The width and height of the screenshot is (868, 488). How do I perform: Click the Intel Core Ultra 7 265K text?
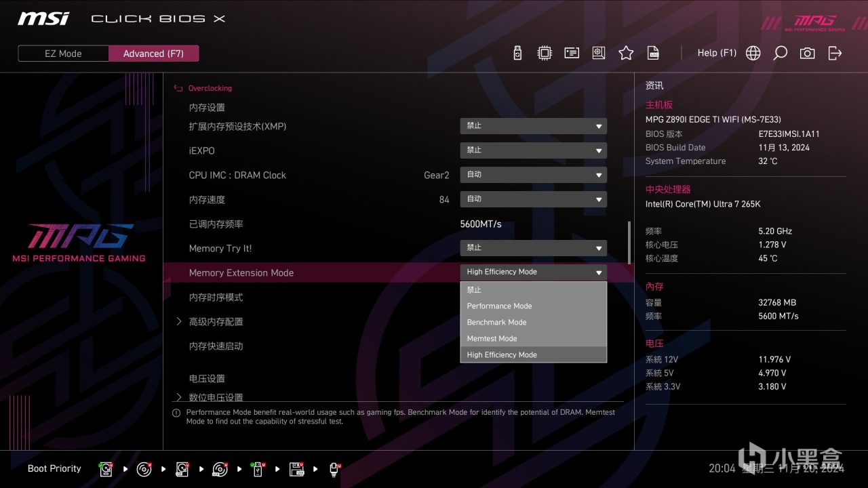703,203
